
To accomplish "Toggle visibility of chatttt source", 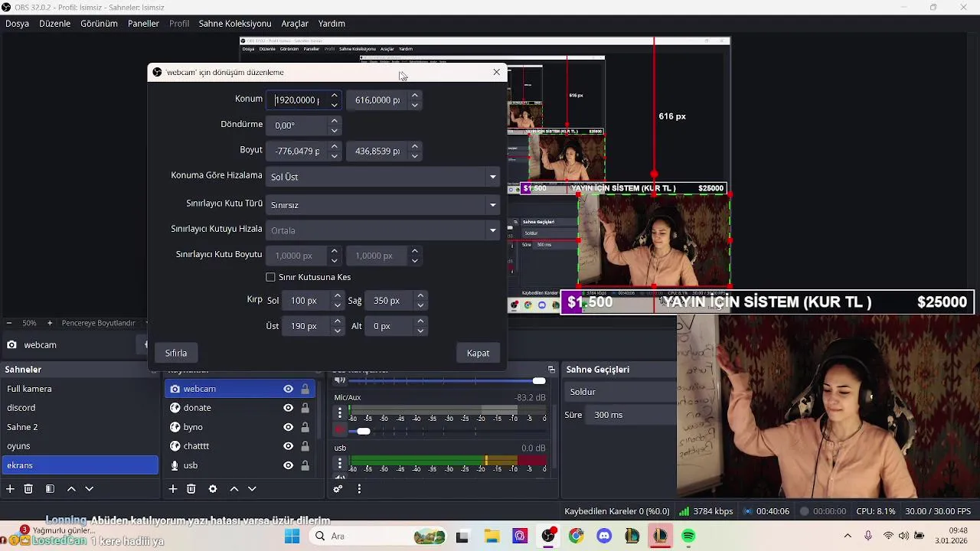I will pos(288,446).
